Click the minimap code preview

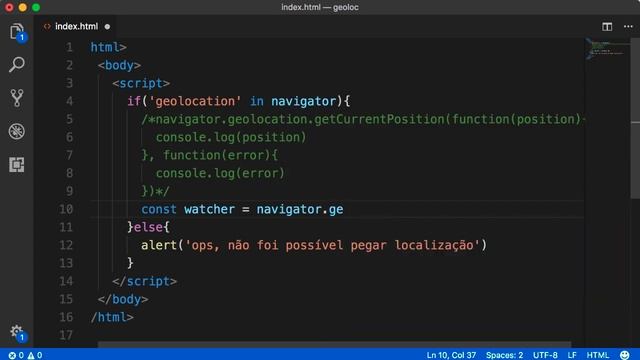607,49
